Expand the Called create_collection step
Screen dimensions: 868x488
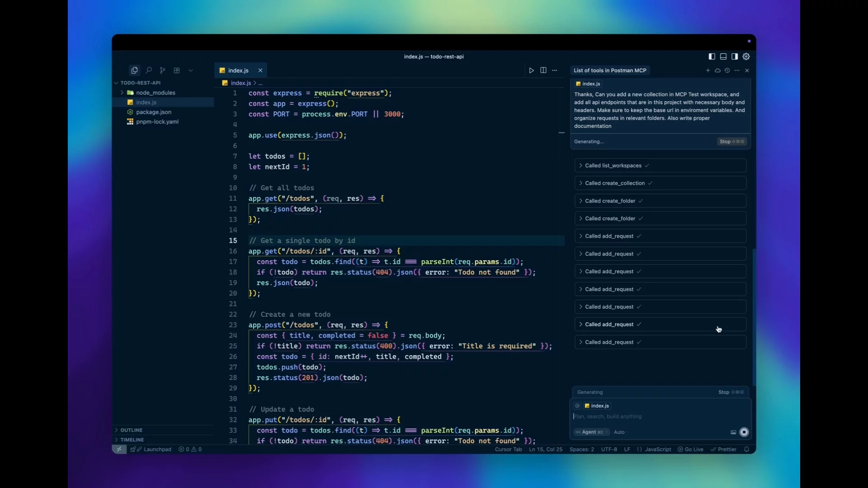point(614,183)
